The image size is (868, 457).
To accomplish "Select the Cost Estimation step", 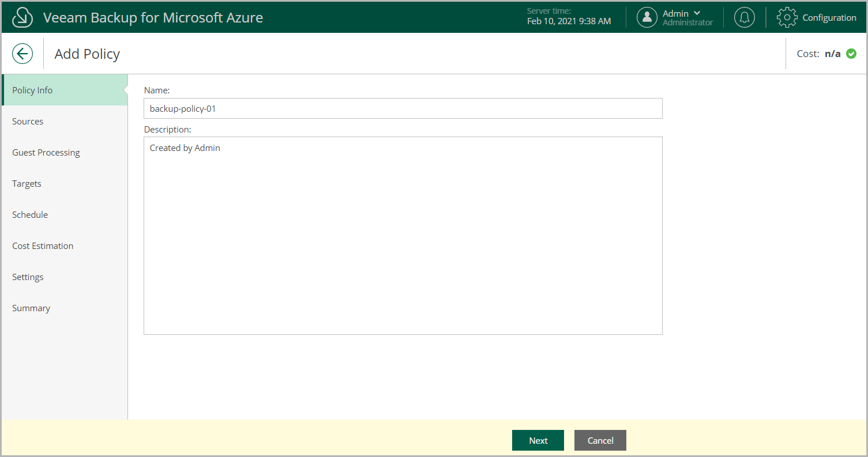I will [x=65, y=246].
